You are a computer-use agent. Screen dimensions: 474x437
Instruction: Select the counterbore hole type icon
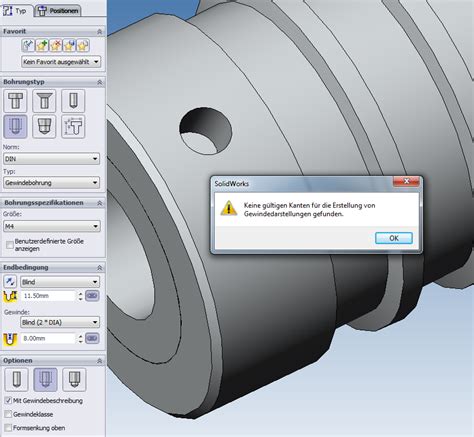(x=15, y=101)
